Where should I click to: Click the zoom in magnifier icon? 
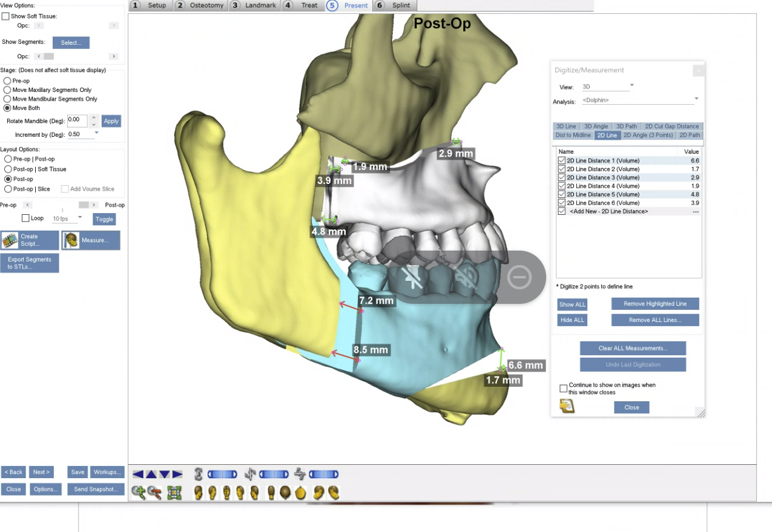click(138, 493)
